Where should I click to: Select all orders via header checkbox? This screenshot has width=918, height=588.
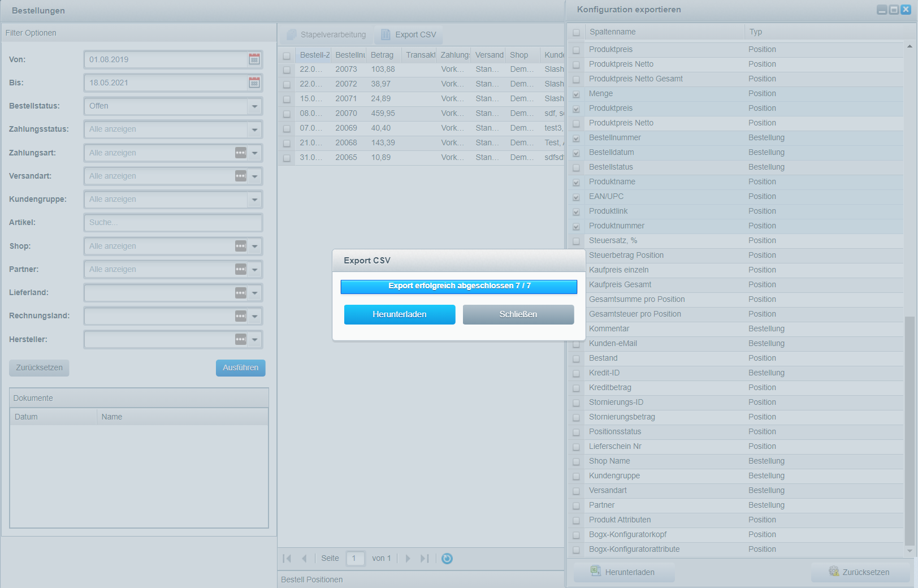pos(287,55)
